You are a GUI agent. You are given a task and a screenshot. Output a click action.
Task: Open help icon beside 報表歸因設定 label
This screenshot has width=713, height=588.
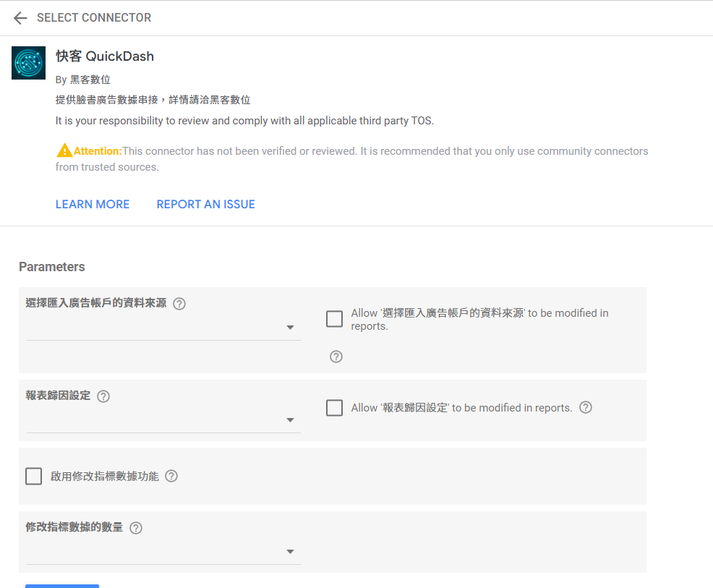tap(103, 396)
